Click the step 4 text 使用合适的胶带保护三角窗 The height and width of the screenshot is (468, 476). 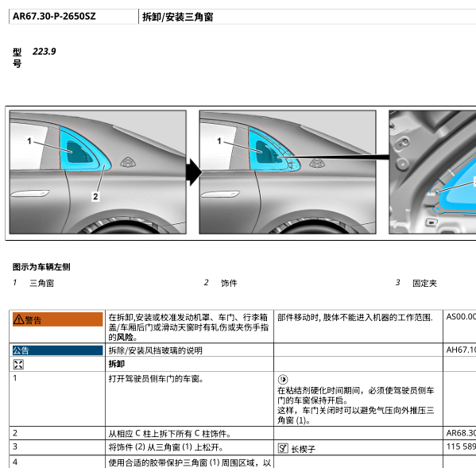[190, 462]
